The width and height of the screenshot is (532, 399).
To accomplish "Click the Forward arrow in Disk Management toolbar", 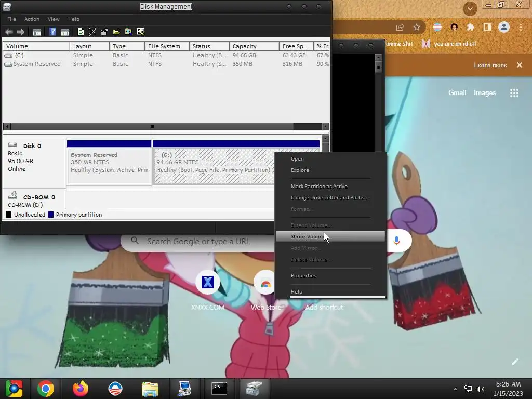I will pos(21,32).
